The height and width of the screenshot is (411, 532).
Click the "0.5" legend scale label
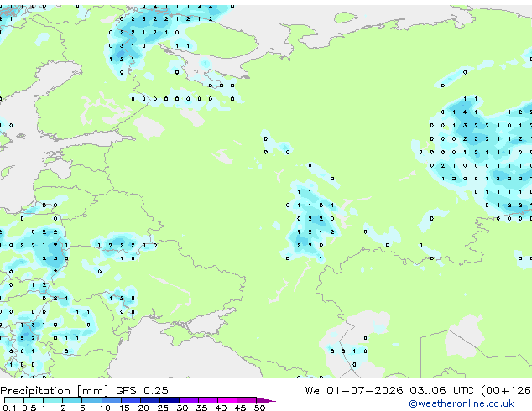click(x=29, y=408)
